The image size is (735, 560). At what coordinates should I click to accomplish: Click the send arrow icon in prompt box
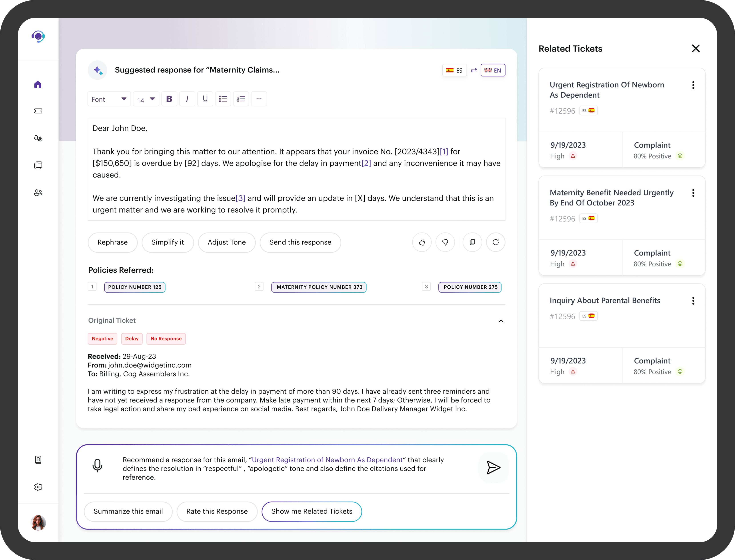click(493, 467)
